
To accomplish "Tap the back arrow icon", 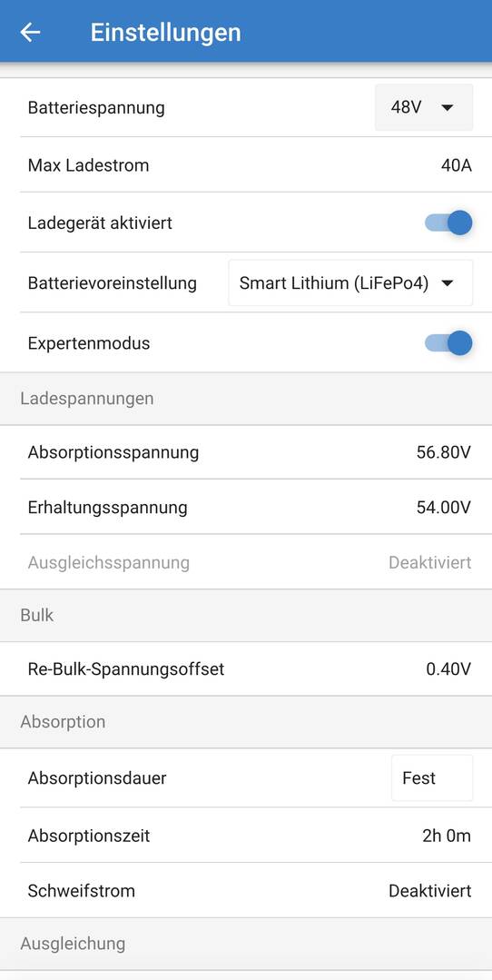I will tap(30, 32).
